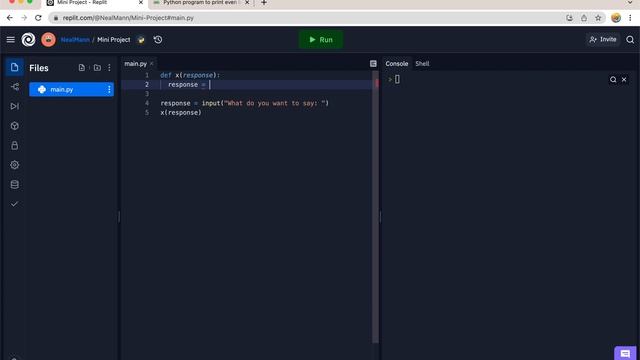Switch to main.py editor tab

(x=136, y=64)
